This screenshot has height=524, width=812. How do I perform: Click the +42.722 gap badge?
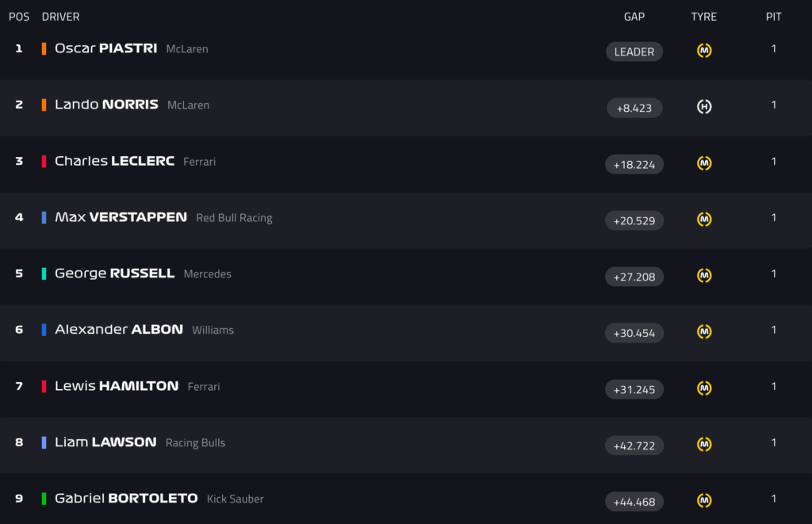click(634, 446)
